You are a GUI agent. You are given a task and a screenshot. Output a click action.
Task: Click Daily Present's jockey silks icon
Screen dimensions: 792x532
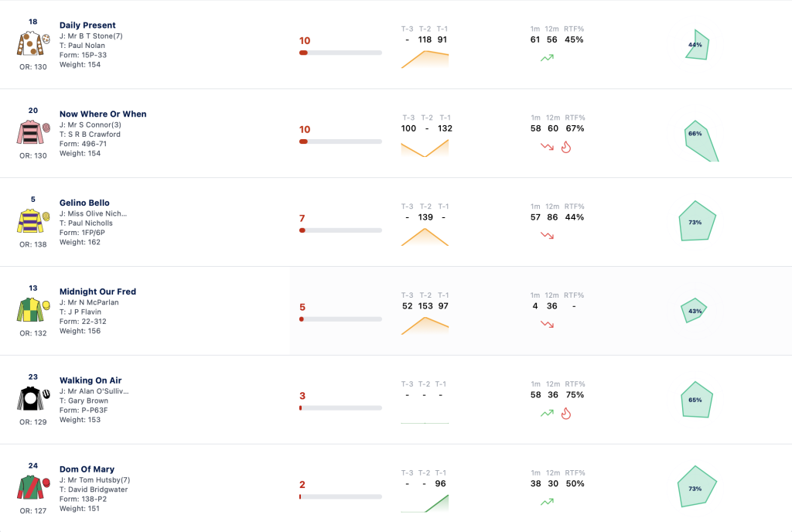(33, 43)
